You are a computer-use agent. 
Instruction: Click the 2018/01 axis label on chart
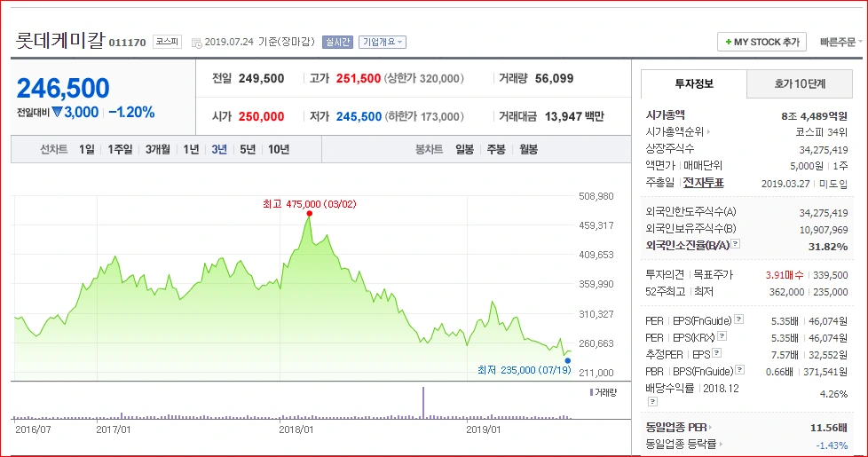tap(296, 429)
